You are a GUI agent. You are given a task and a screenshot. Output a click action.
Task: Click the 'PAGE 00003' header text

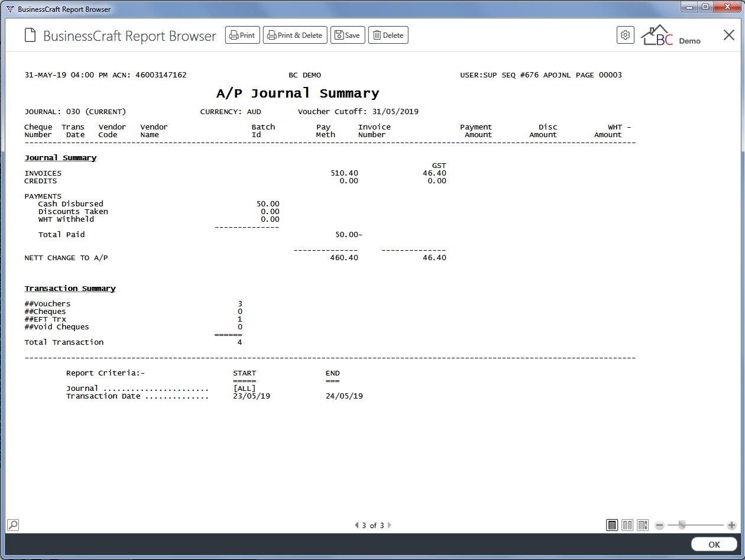coord(599,75)
